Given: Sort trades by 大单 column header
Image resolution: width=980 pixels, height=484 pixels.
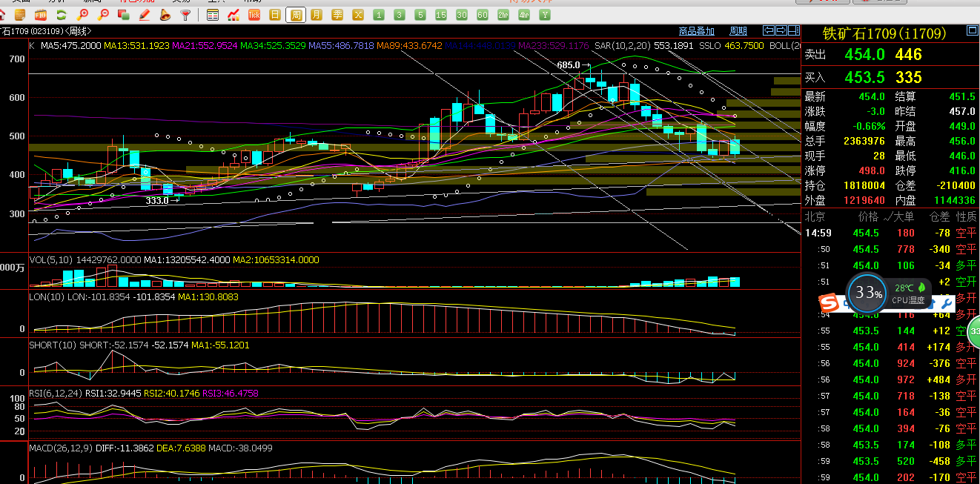Looking at the screenshot, I should point(904,216).
